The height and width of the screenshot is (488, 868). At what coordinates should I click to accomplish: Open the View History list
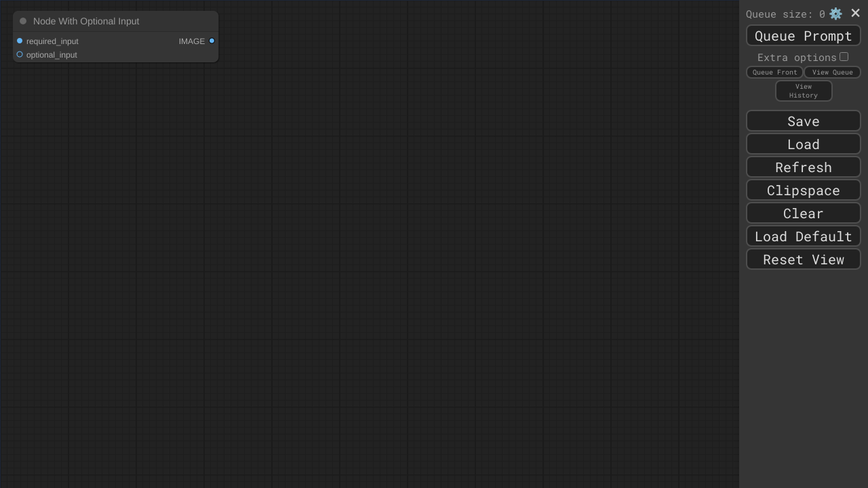pos(804,91)
